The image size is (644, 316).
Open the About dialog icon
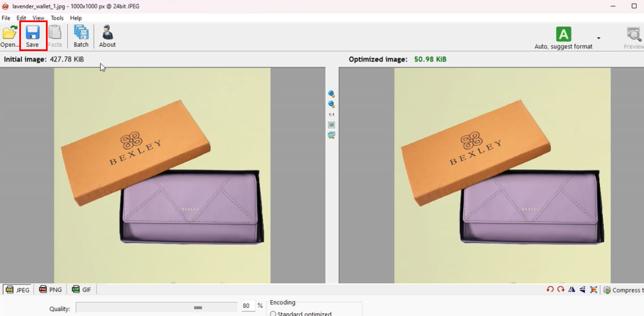[107, 36]
